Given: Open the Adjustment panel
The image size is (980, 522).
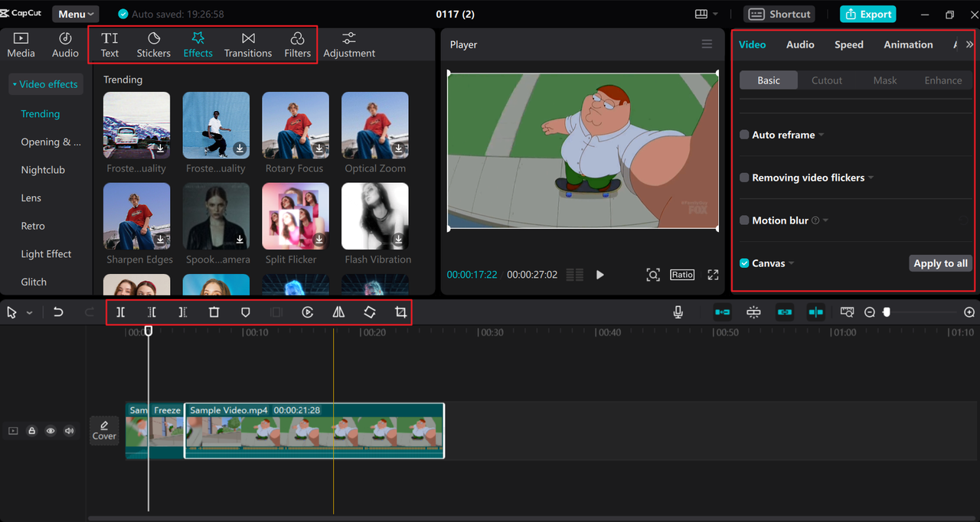Looking at the screenshot, I should (x=349, y=45).
